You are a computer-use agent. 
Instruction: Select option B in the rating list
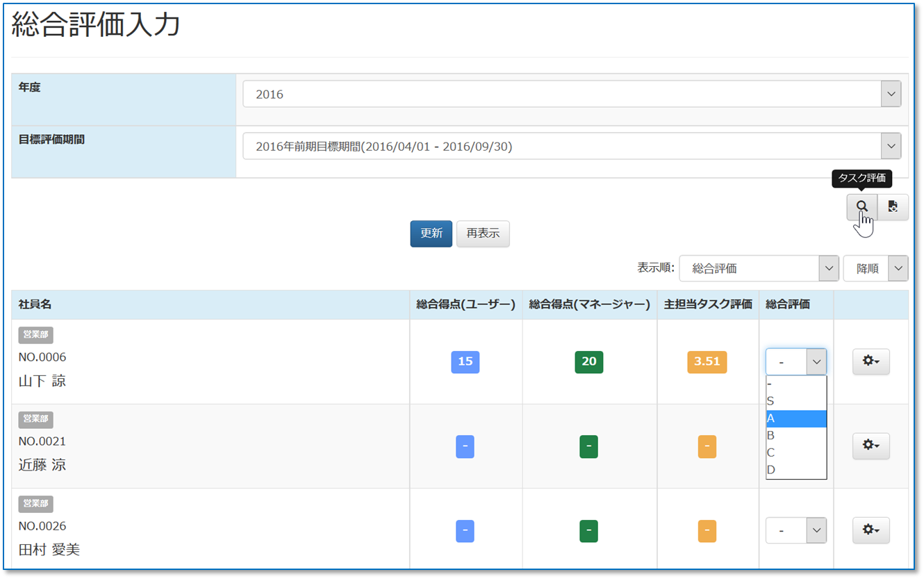click(796, 435)
